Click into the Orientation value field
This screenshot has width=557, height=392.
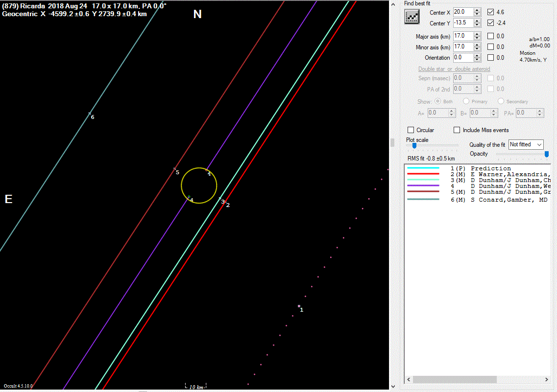tap(463, 57)
